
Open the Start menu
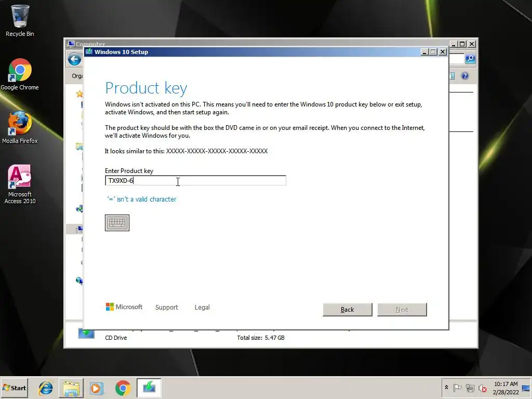[x=14, y=388]
